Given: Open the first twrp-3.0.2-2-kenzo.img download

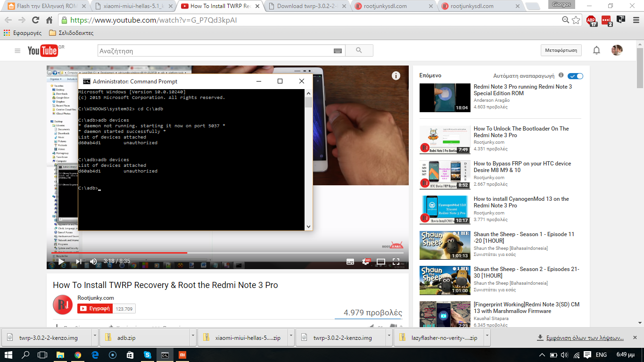Looking at the screenshot, I should click(46, 338).
